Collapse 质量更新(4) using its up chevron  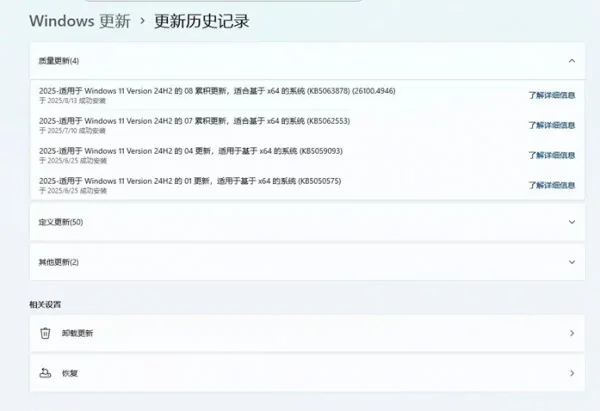pos(571,61)
